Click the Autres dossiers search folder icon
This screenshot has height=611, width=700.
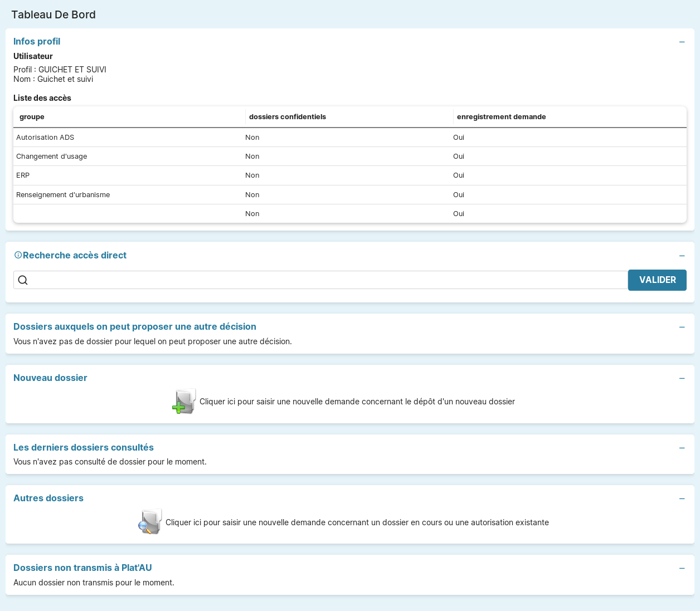pos(150,522)
